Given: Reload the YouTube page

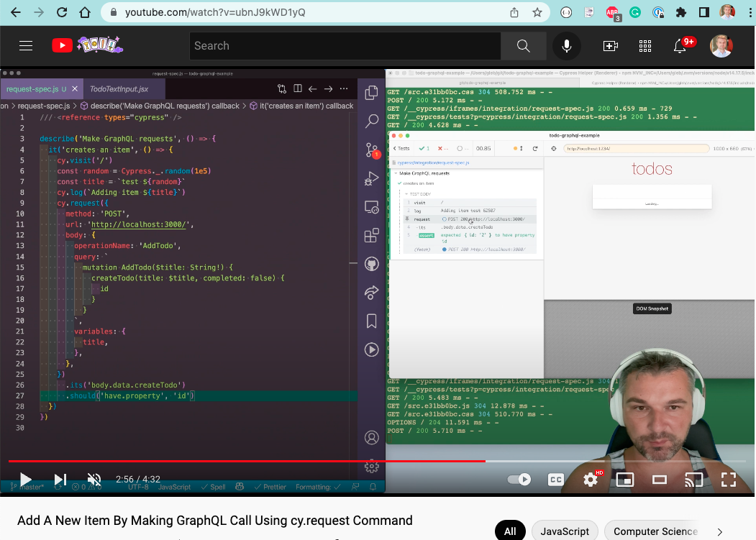Looking at the screenshot, I should tap(62, 12).
